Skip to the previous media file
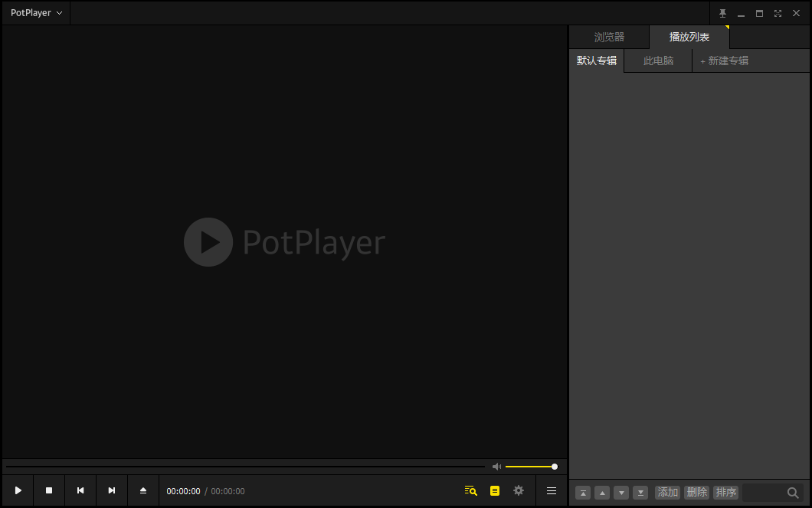The width and height of the screenshot is (812, 508). pos(80,490)
